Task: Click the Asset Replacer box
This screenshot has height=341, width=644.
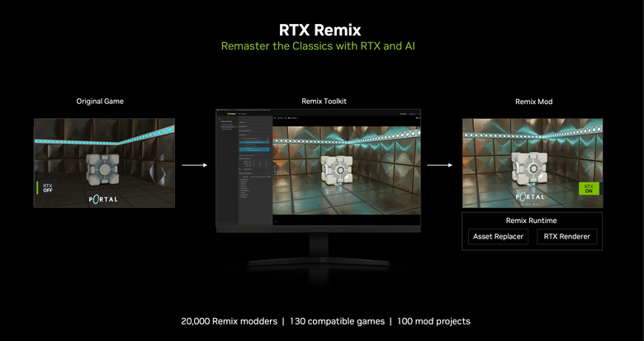Action: point(498,237)
